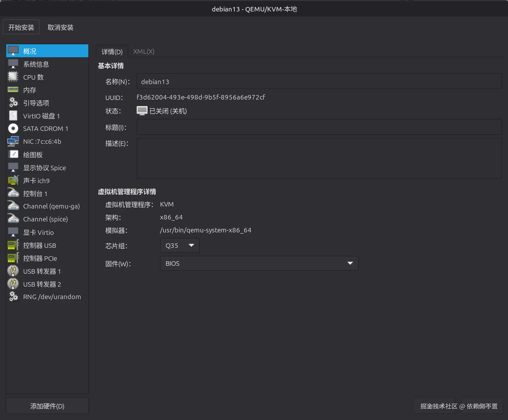Open boot options (引导选项) gear icon
Viewport: 508px width, 420px height.
point(13,103)
